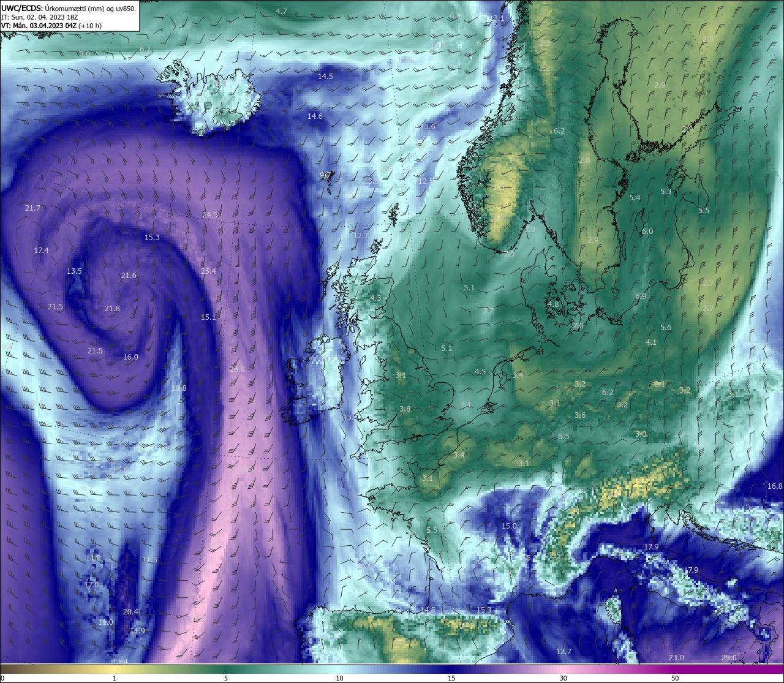Click the map value 10.8
This screenshot has width=784, height=683.
pos(179,388)
